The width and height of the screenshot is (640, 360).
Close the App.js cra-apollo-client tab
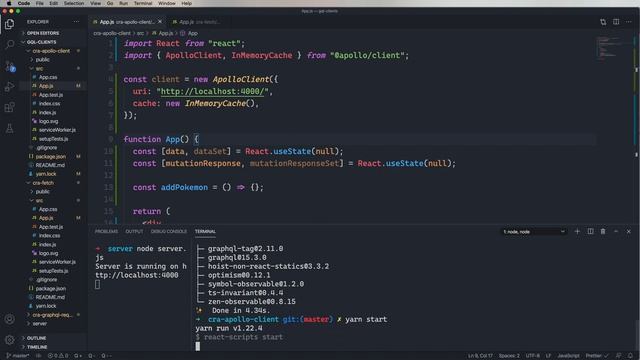click(x=160, y=22)
